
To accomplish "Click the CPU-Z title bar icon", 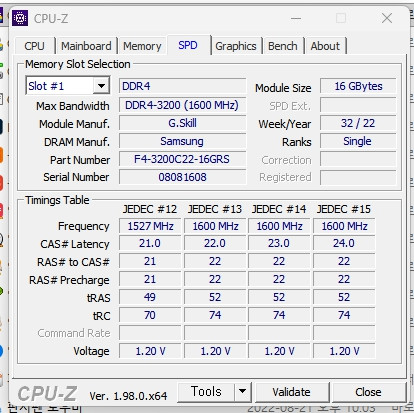I will coord(20,18).
